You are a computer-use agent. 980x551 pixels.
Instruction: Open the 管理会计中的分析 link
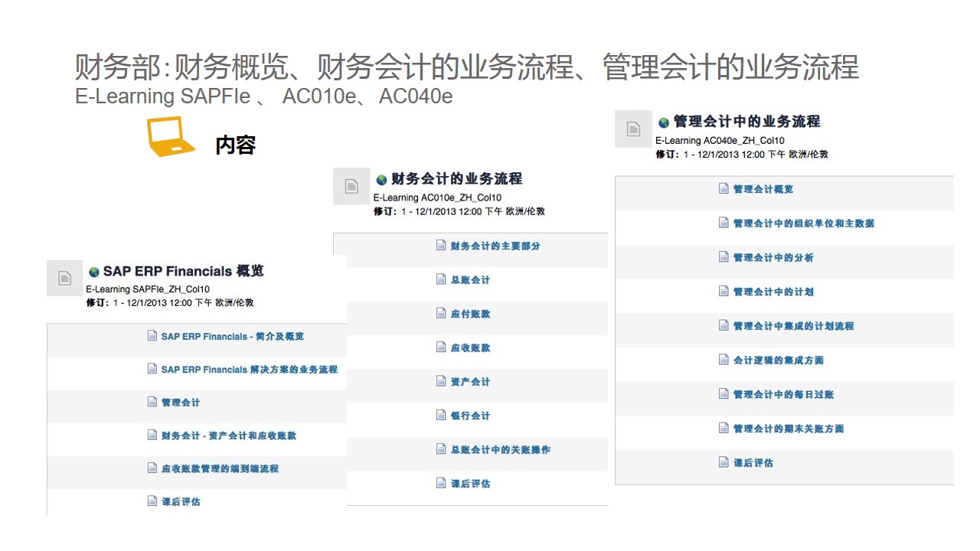point(773,258)
